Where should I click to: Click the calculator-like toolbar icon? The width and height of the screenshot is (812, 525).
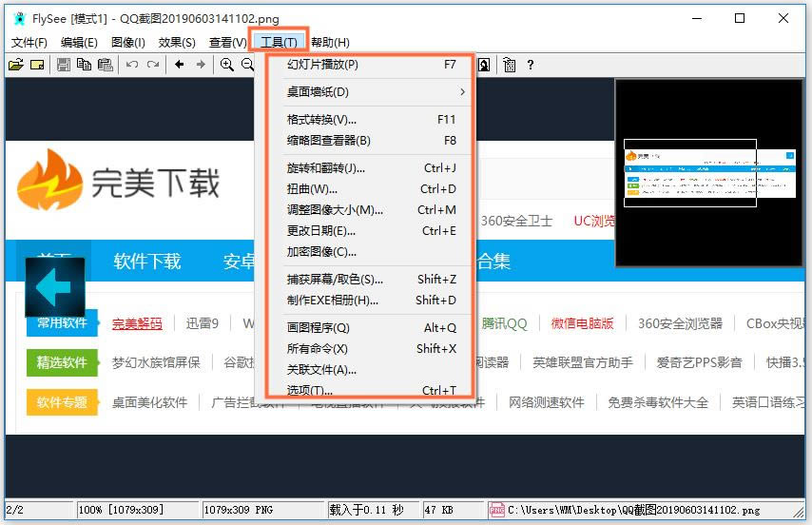coord(510,65)
